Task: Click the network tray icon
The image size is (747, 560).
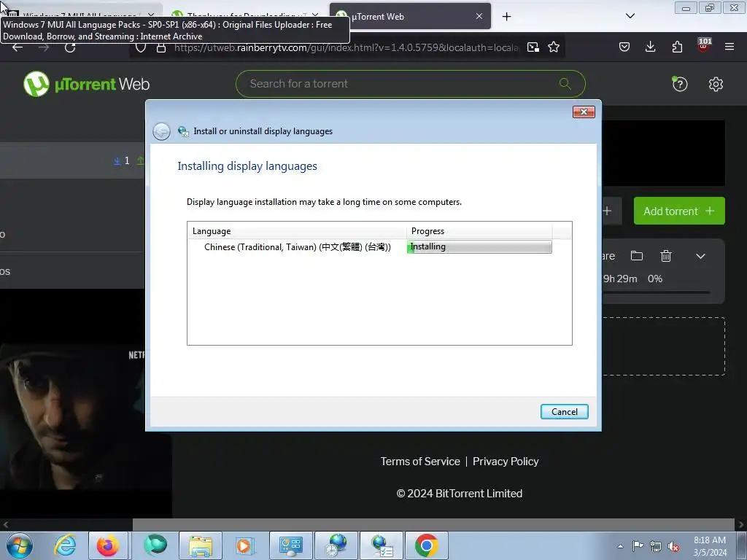Action: pos(656,546)
